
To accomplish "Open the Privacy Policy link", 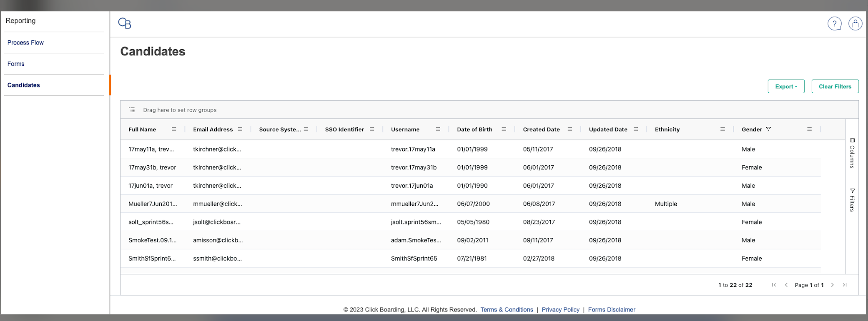I will pos(560,310).
